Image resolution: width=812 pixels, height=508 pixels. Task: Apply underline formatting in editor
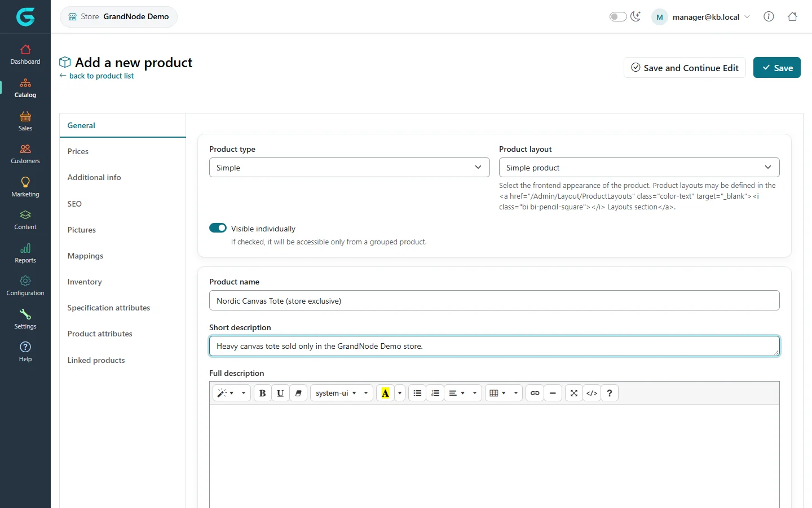point(280,393)
